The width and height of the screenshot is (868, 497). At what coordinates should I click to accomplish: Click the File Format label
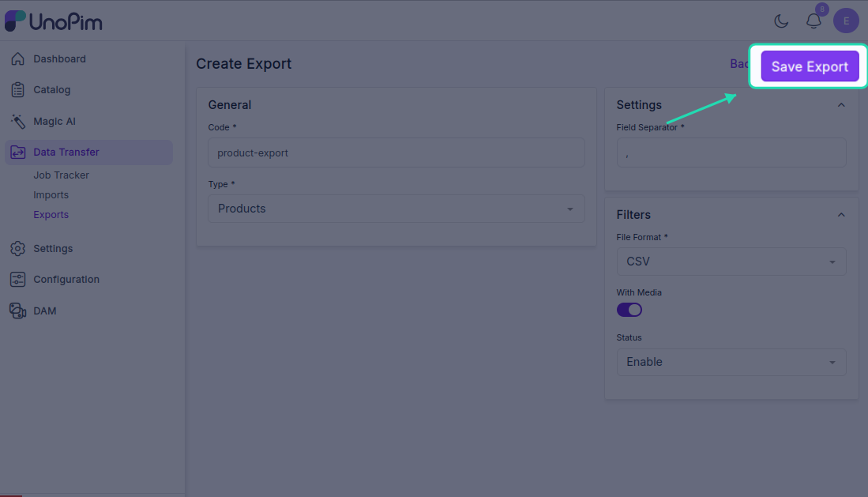tap(641, 237)
